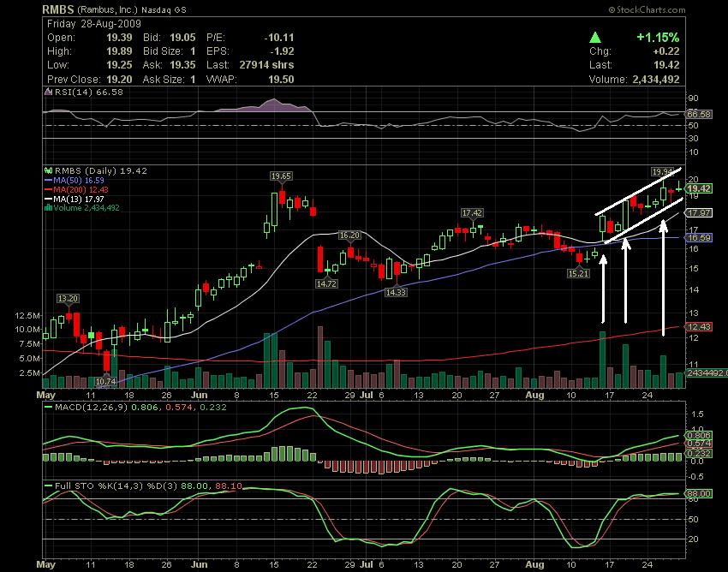The height and width of the screenshot is (572, 728).
Task: Click the 19.94 high price label
Action: coord(661,172)
